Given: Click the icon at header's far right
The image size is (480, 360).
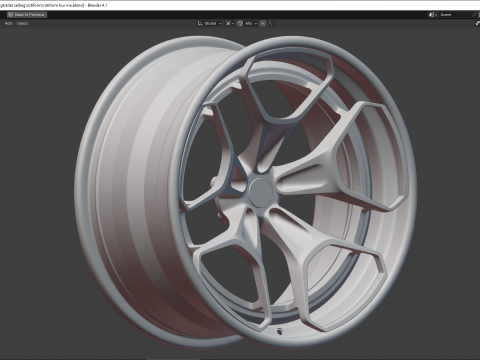Looking at the screenshot, I should click(x=477, y=23).
